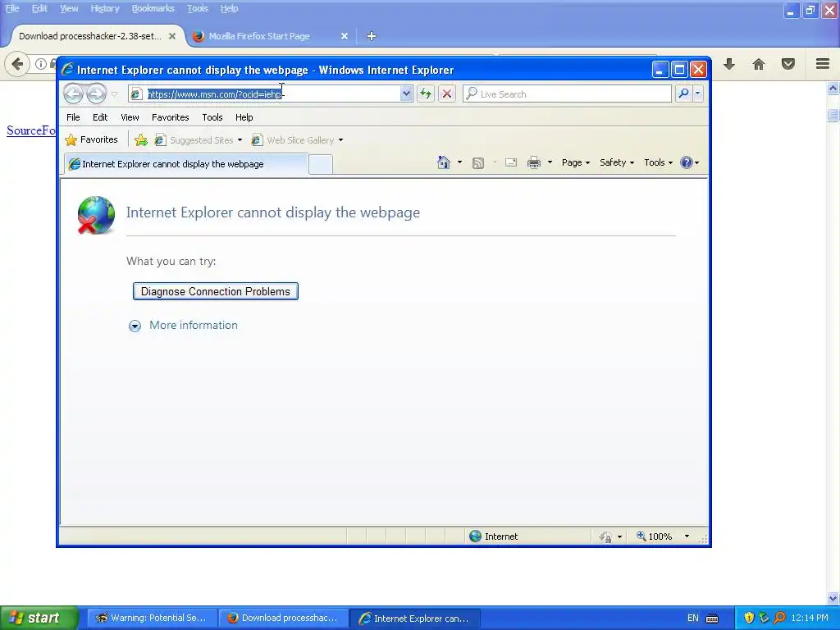Switch to 'Warning: Potential Se...' taskbar item
This screenshot has height=630, width=840.
tap(152, 618)
